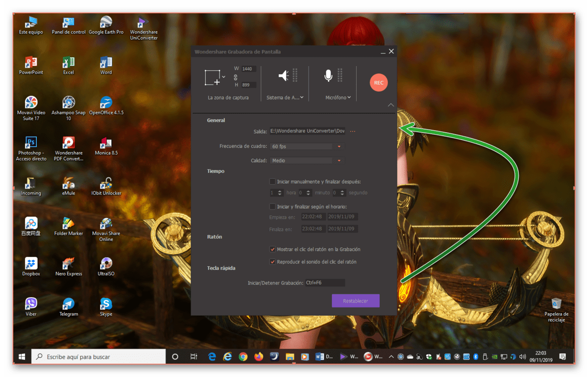Open Wondershare UniConverter desktop icon

coord(144,28)
